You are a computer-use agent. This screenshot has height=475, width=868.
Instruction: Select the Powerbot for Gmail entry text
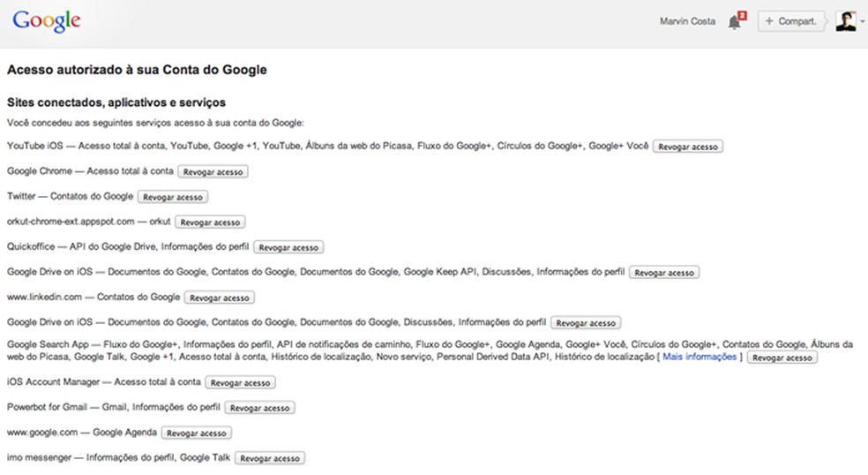(114, 407)
